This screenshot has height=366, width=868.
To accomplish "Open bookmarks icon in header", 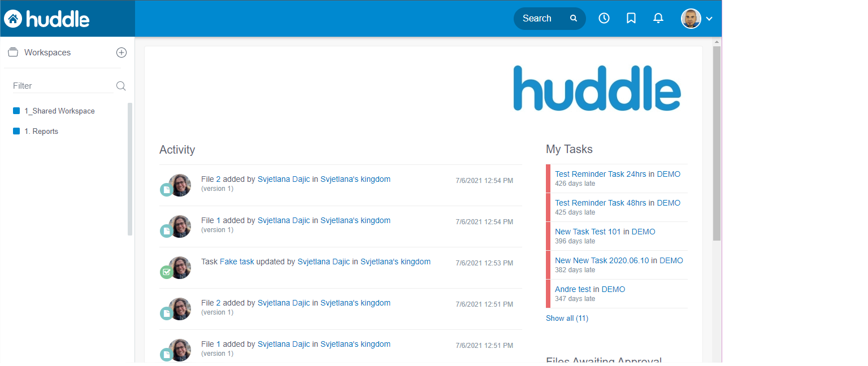I will coord(631,19).
